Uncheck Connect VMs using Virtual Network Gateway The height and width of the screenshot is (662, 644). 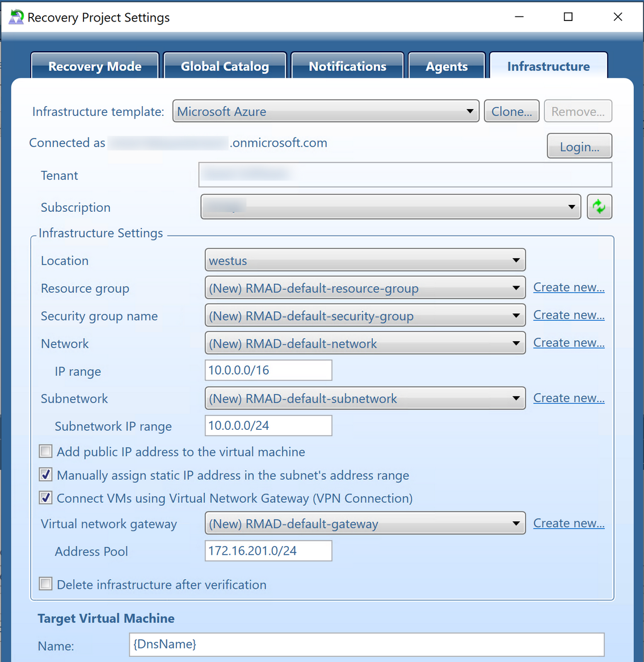pos(45,498)
